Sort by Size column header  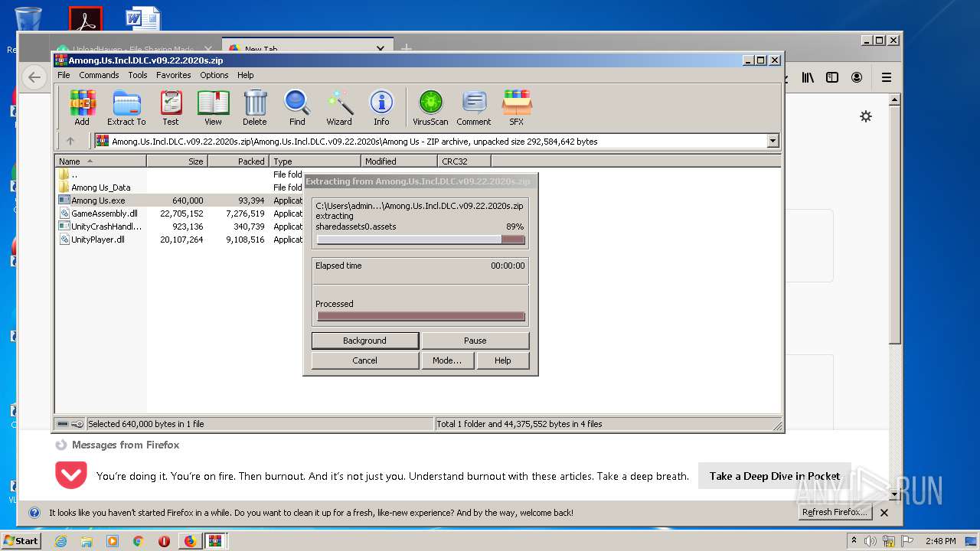pyautogui.click(x=177, y=161)
